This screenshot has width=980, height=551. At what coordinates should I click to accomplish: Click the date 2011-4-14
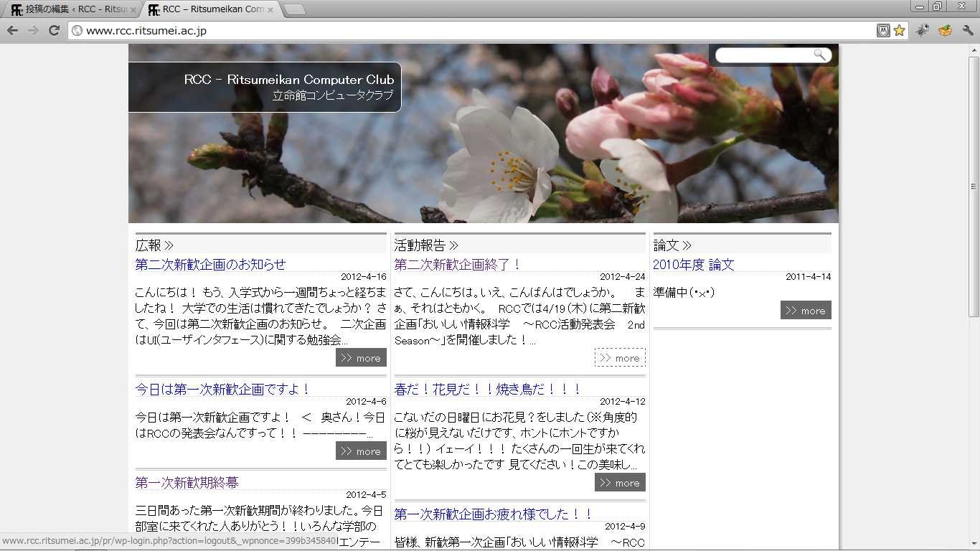pyautogui.click(x=809, y=276)
